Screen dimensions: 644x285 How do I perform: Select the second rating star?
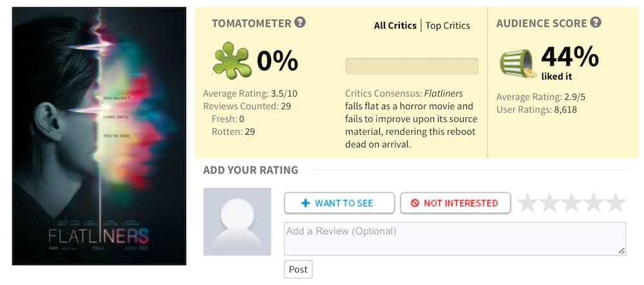click(550, 203)
